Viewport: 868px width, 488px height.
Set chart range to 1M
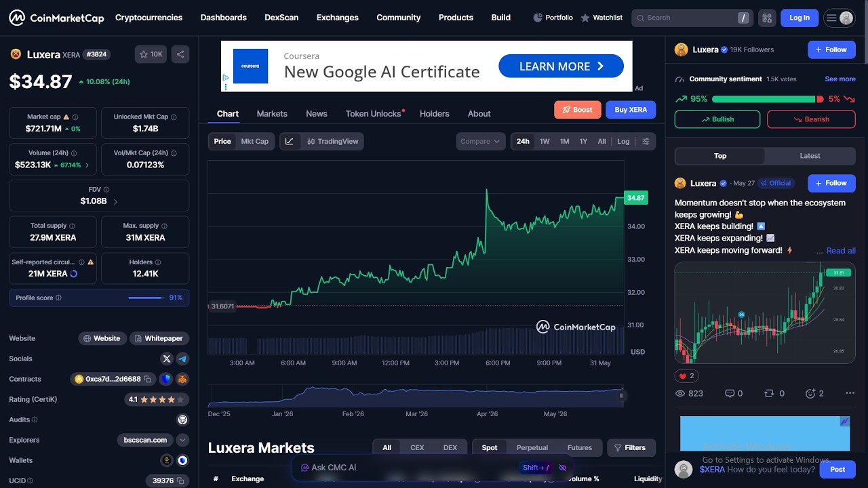(x=564, y=141)
